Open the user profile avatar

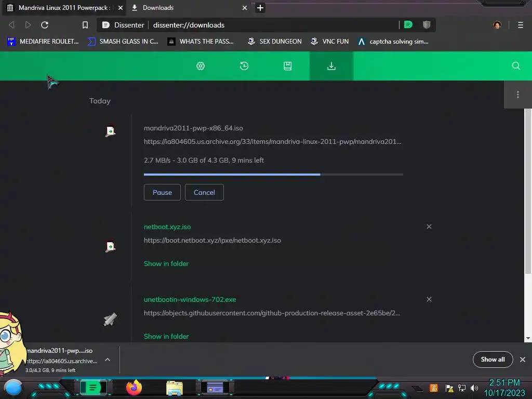(x=497, y=25)
